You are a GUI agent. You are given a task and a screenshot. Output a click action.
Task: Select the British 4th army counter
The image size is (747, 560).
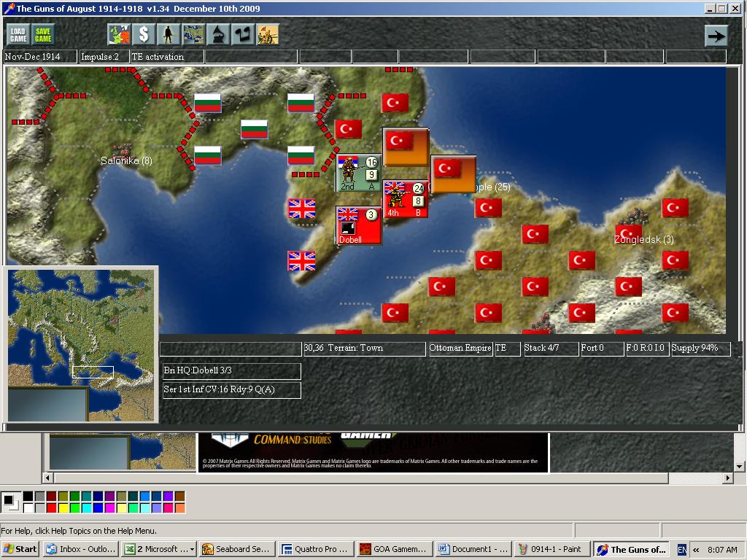[406, 199]
